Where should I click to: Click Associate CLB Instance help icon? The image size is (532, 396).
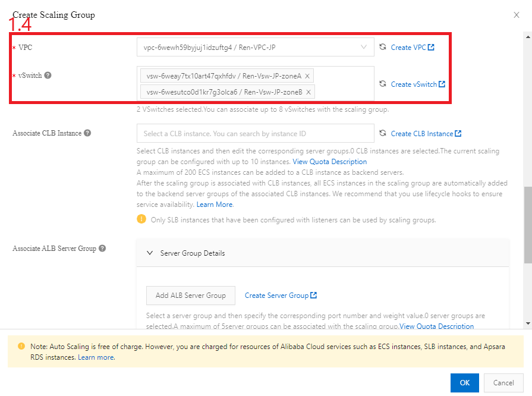(87, 133)
